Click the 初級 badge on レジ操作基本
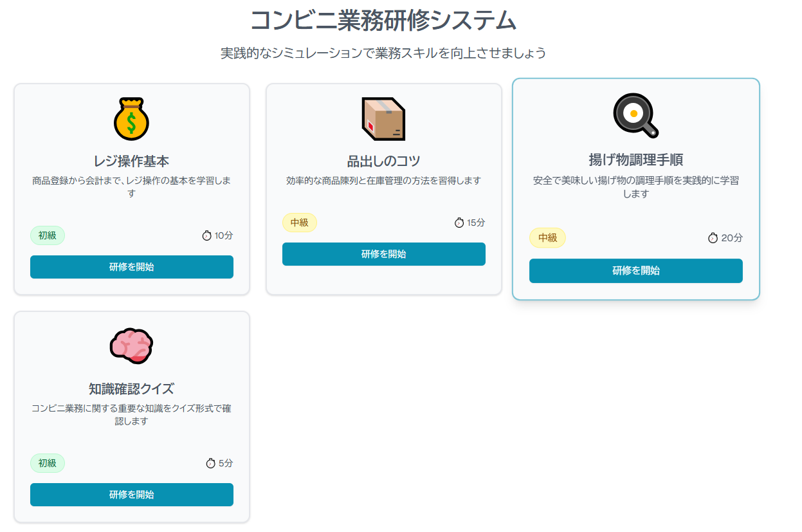Viewport: 802px width, 532px height. coord(48,235)
